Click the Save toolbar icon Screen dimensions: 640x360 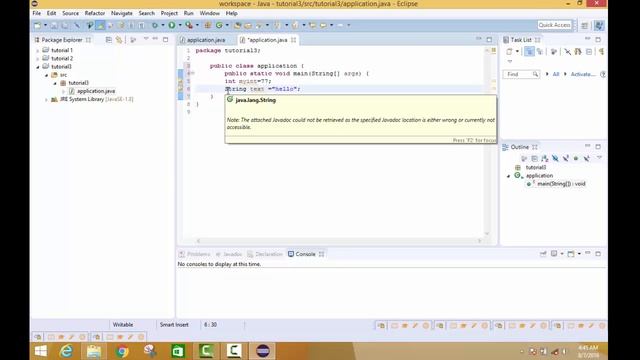pyautogui.click(x=54, y=25)
